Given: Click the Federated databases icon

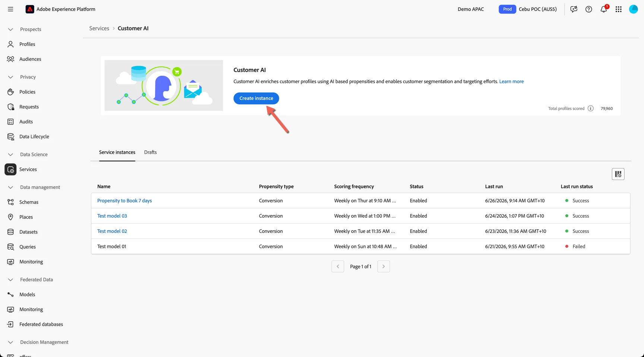Looking at the screenshot, I should pyautogui.click(x=10, y=325).
